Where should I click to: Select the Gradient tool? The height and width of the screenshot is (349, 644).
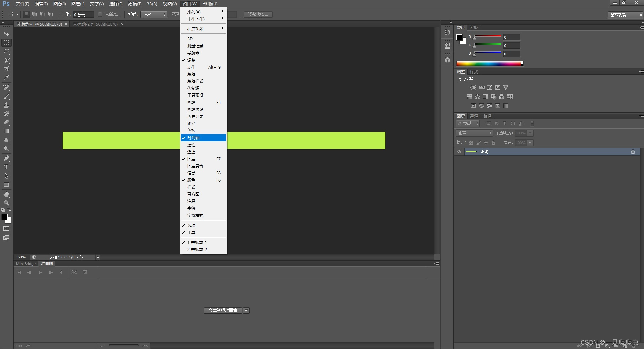point(6,131)
